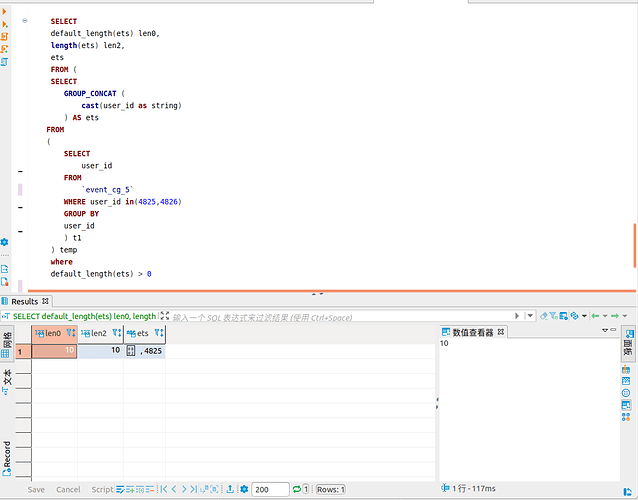Viewport: 638px width, 500px height.
Task: Select the len0 cell with value 10
Action: coord(54,351)
